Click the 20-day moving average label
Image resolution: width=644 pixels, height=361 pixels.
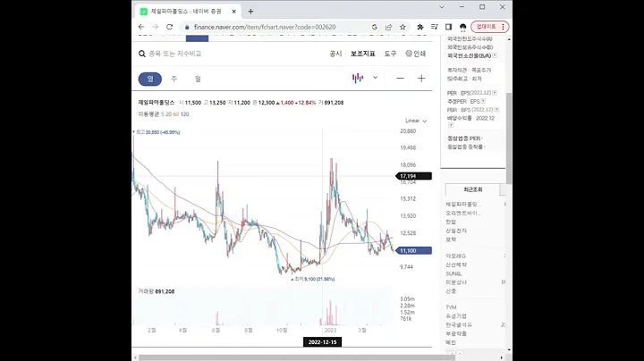168,114
